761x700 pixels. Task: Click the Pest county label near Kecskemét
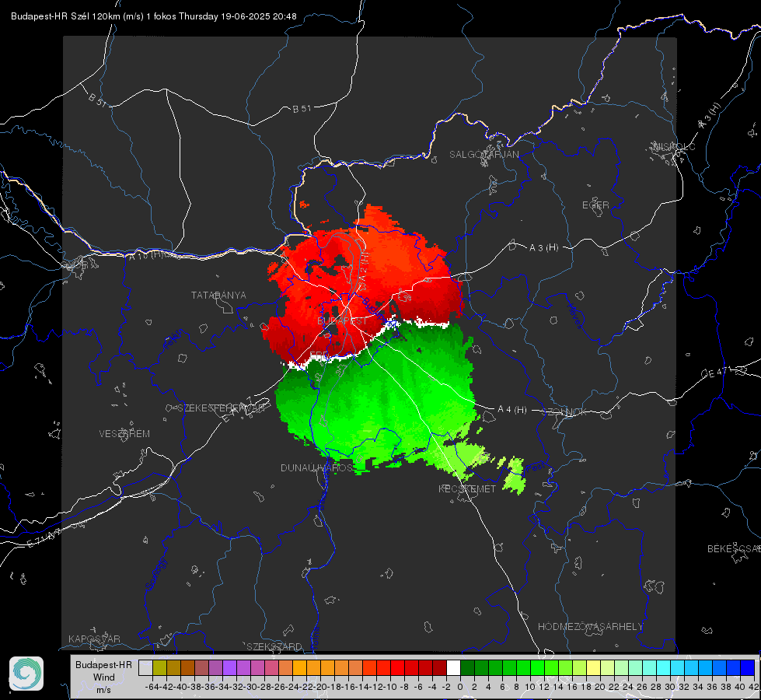click(536, 469)
